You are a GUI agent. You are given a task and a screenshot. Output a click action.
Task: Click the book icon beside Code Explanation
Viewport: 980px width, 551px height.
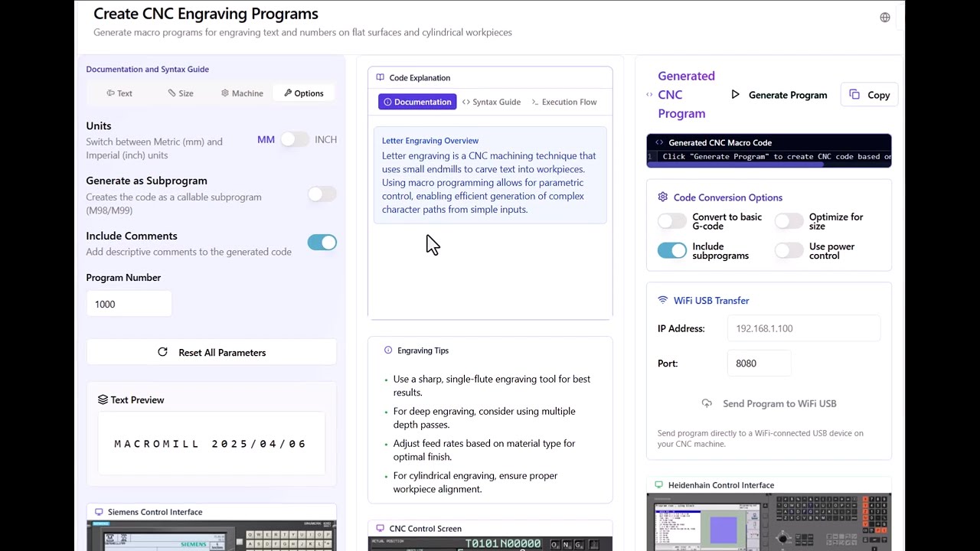380,77
